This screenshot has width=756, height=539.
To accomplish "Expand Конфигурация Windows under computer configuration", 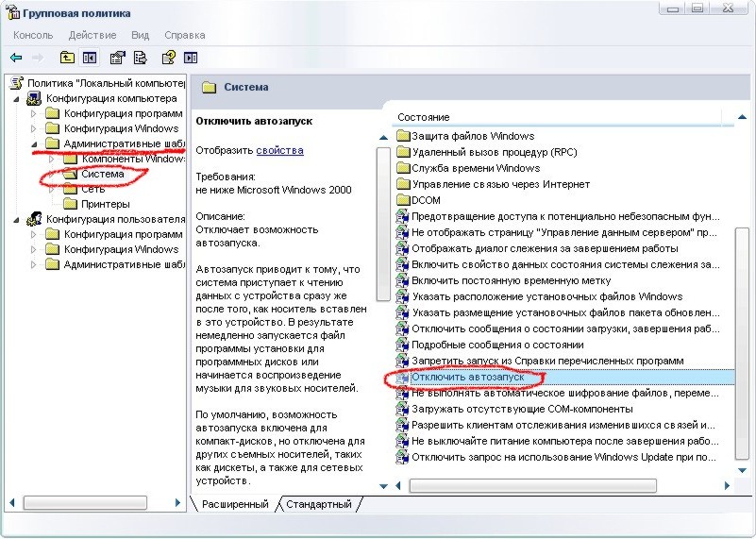I will [x=33, y=128].
